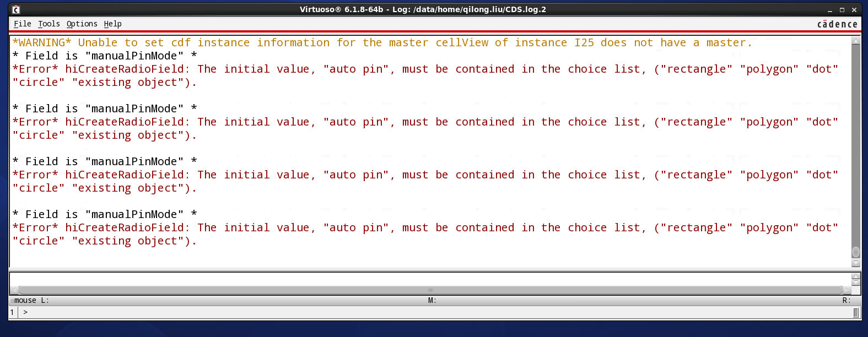This screenshot has height=337, width=868.
Task: Maximize the Virtuoso log window
Action: click(x=842, y=10)
